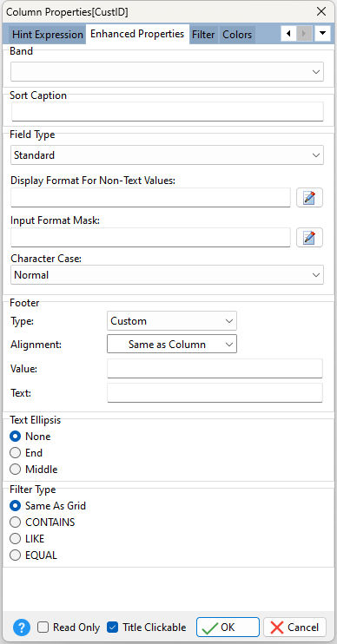Click the Footer Text input field
The width and height of the screenshot is (337, 644).
click(215, 393)
